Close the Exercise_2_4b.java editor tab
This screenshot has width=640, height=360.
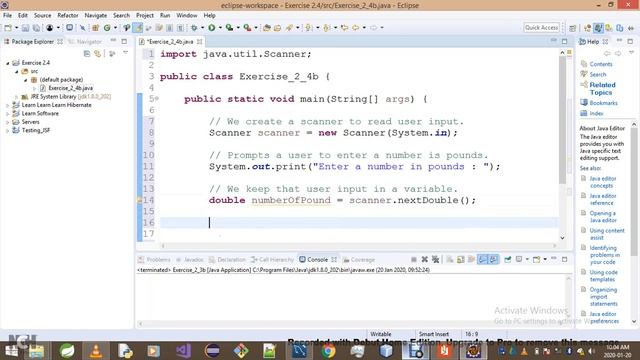pos(199,42)
